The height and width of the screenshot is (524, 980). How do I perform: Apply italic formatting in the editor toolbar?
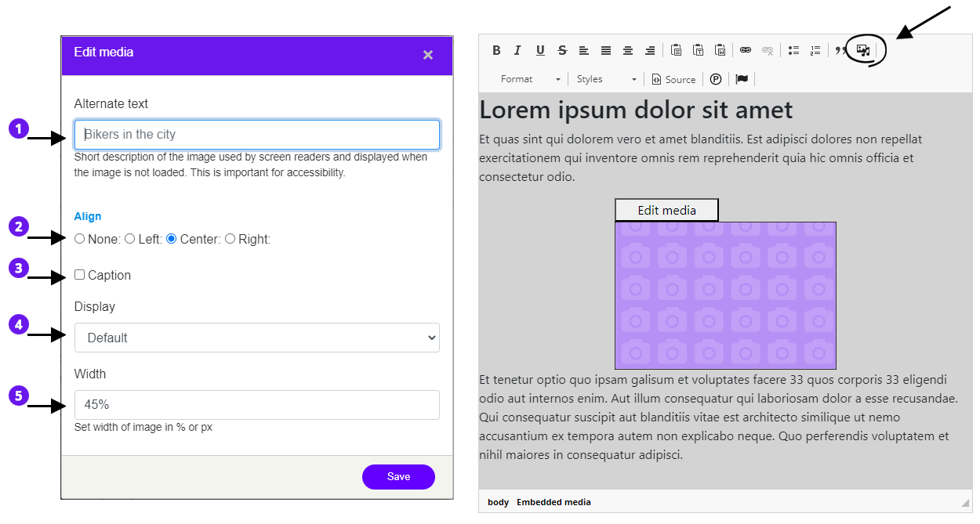pos(517,50)
